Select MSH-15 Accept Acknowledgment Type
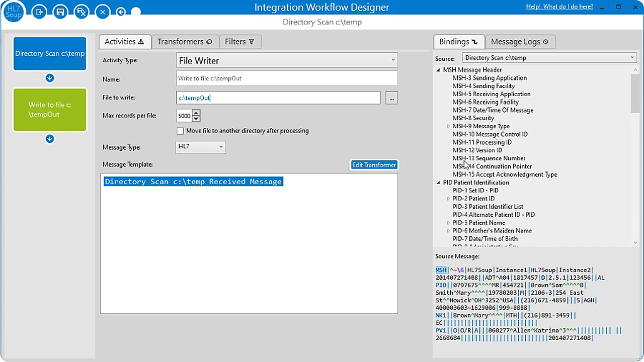This screenshot has width=644, height=362. tap(505, 174)
